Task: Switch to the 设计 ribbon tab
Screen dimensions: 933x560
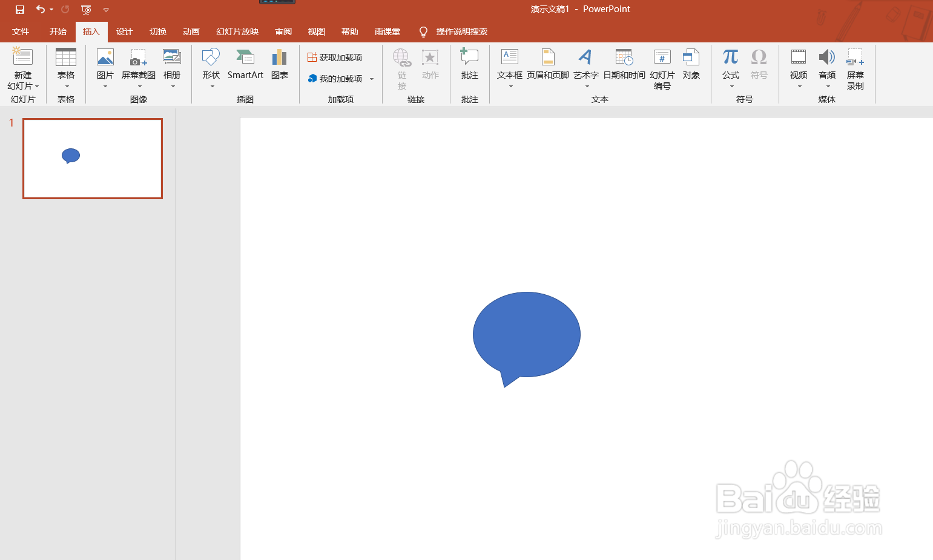Action: coord(125,31)
